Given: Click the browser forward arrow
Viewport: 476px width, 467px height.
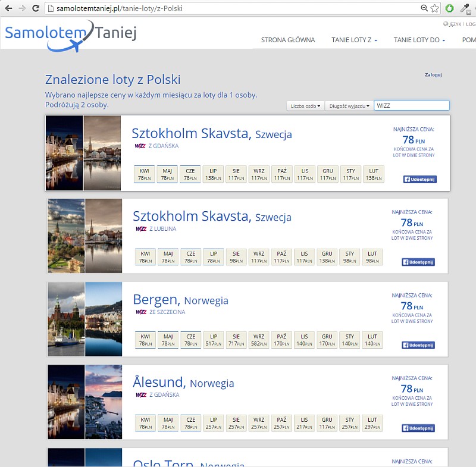Looking at the screenshot, I should 22,8.
